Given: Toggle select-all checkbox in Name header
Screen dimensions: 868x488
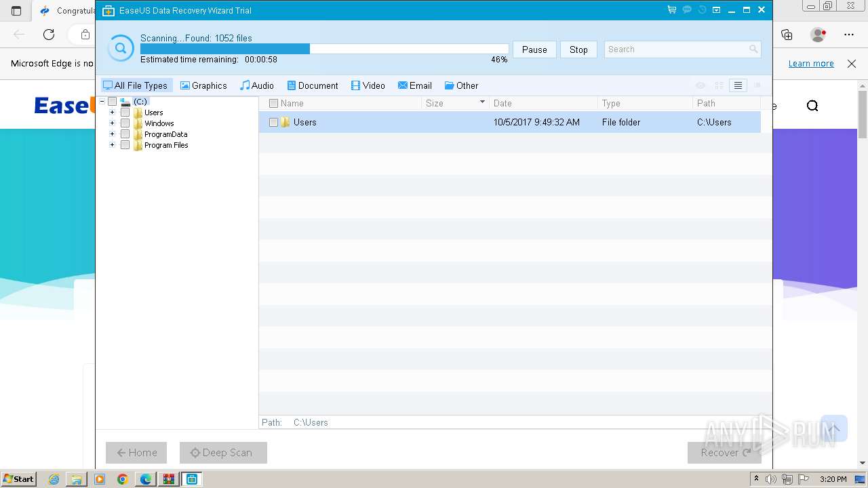Looking at the screenshot, I should pyautogui.click(x=273, y=103).
